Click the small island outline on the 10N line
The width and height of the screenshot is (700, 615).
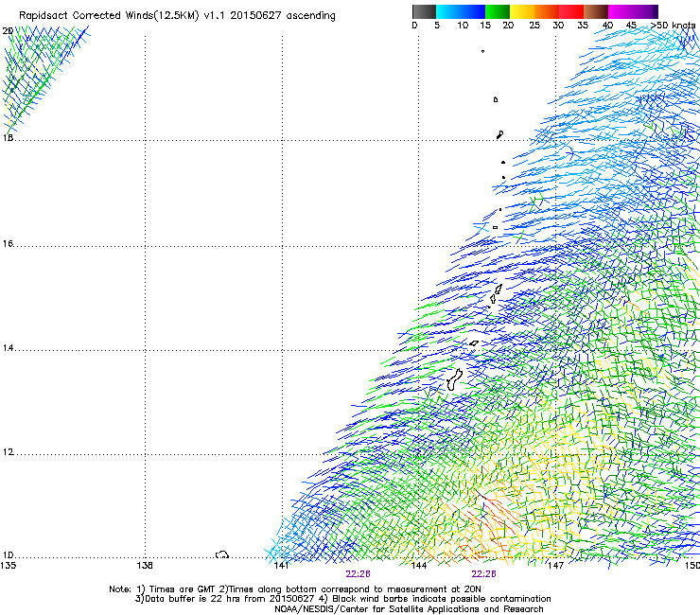click(x=222, y=554)
